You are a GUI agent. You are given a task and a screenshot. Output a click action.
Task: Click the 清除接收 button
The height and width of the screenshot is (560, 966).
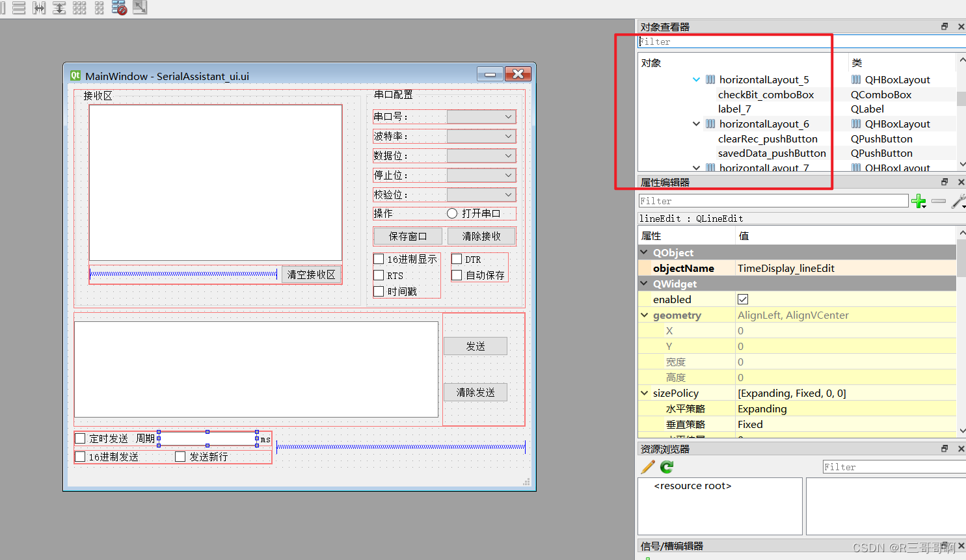click(481, 236)
